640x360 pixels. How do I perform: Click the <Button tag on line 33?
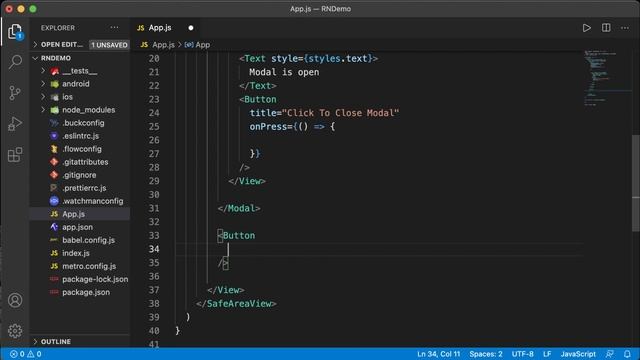236,236
